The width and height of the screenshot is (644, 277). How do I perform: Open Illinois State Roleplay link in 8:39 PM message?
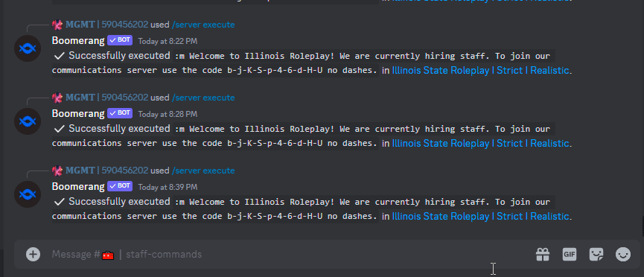coord(480,216)
